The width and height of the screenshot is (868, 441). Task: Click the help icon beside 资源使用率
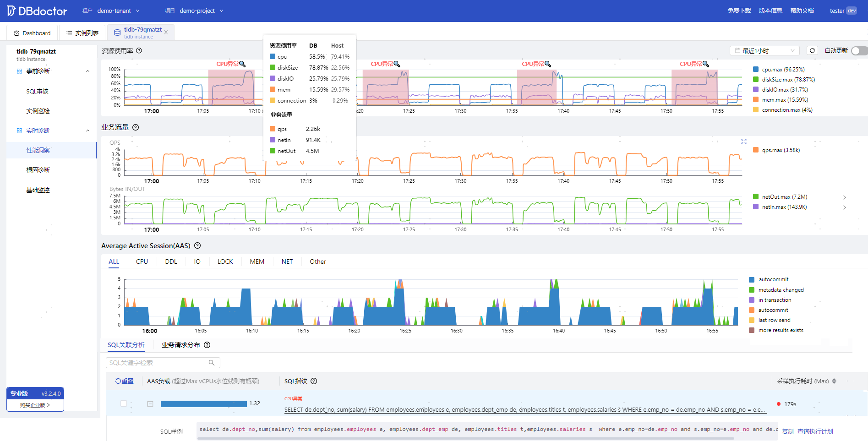tap(139, 51)
